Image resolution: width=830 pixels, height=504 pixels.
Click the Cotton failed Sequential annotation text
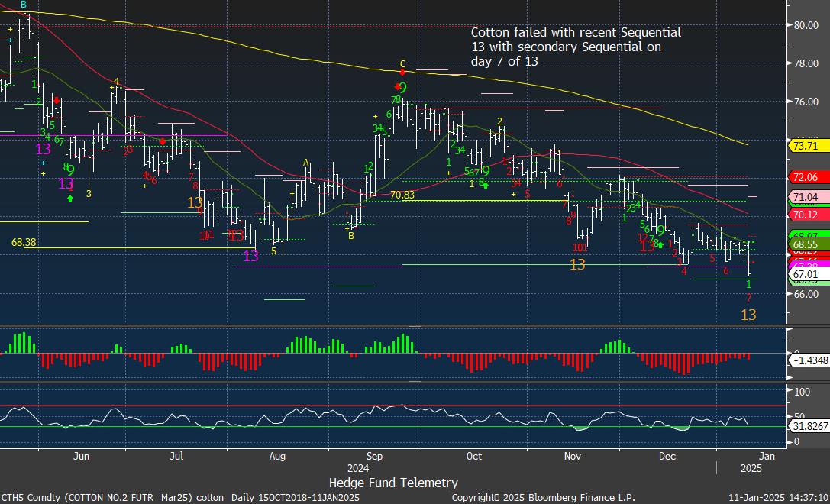tap(575, 47)
